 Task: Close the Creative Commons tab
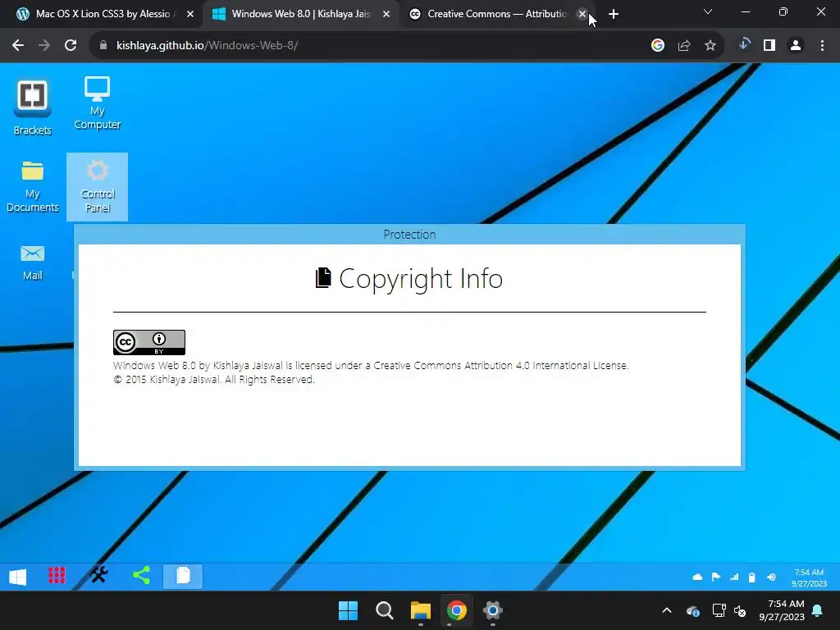(582, 15)
